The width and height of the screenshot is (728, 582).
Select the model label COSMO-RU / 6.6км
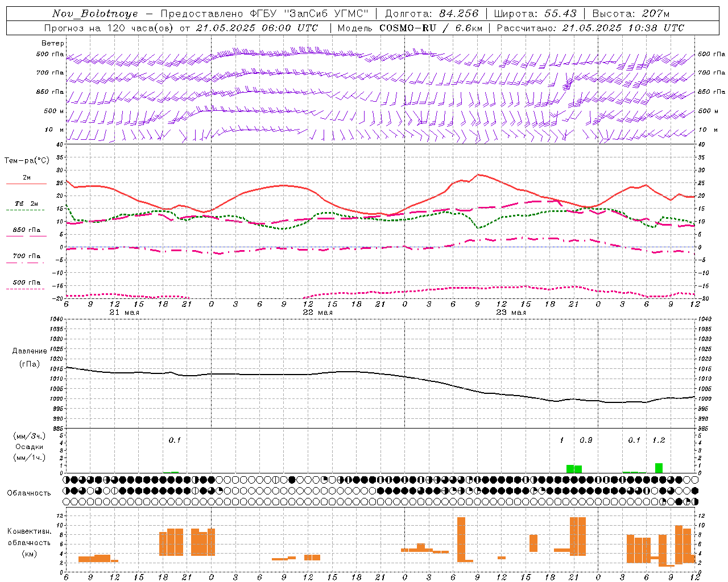(x=431, y=28)
